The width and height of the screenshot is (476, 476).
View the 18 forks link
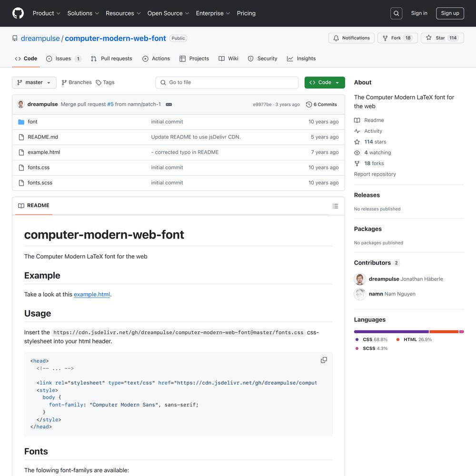click(369, 163)
